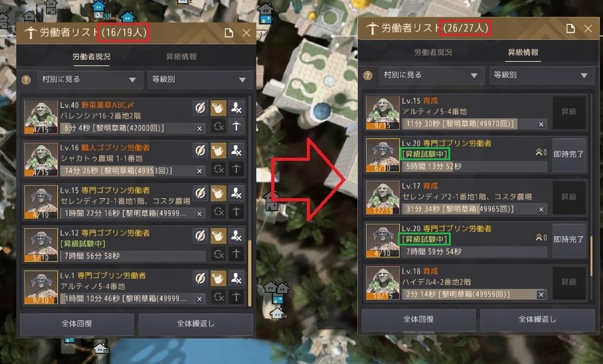Click the pickaxe work icon for Lv.40 worker
This screenshot has width=603, height=364.
point(236,126)
